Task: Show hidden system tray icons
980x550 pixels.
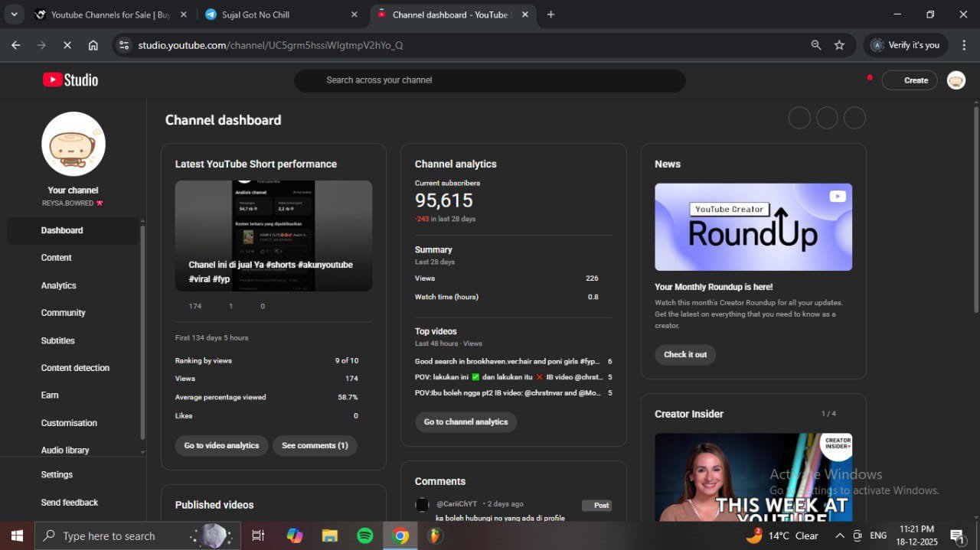Action: point(839,535)
